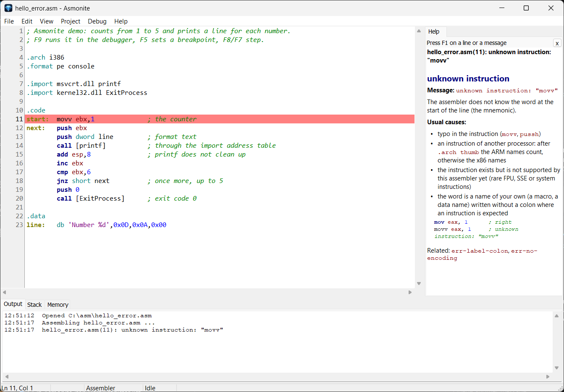Switch to the Memory tab

click(x=58, y=305)
